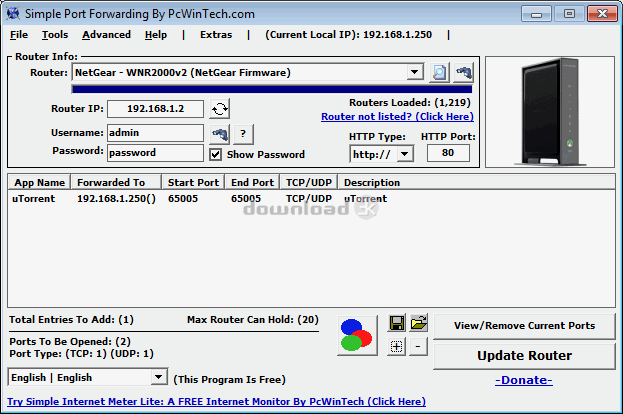Image resolution: width=623 pixels, height=414 pixels.
Task: Click the floppy disk save icon
Action: [397, 323]
